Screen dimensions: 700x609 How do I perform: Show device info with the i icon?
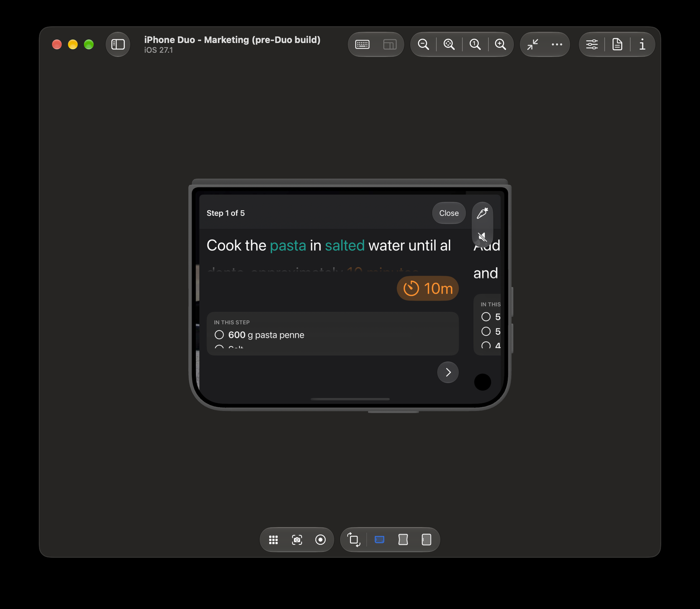tap(642, 44)
